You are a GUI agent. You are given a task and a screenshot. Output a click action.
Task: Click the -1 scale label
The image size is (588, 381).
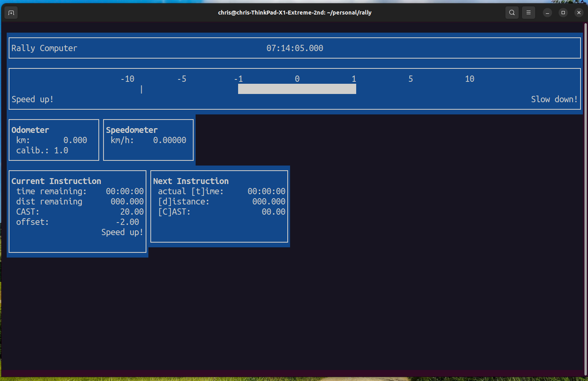239,79
